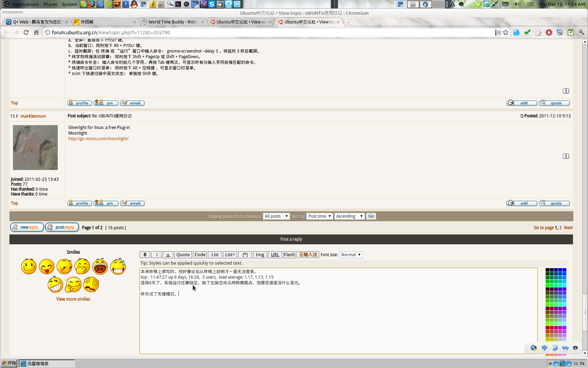Report marklennon's post with the exclamation icon
The height and width of the screenshot is (368, 588).
566,156
